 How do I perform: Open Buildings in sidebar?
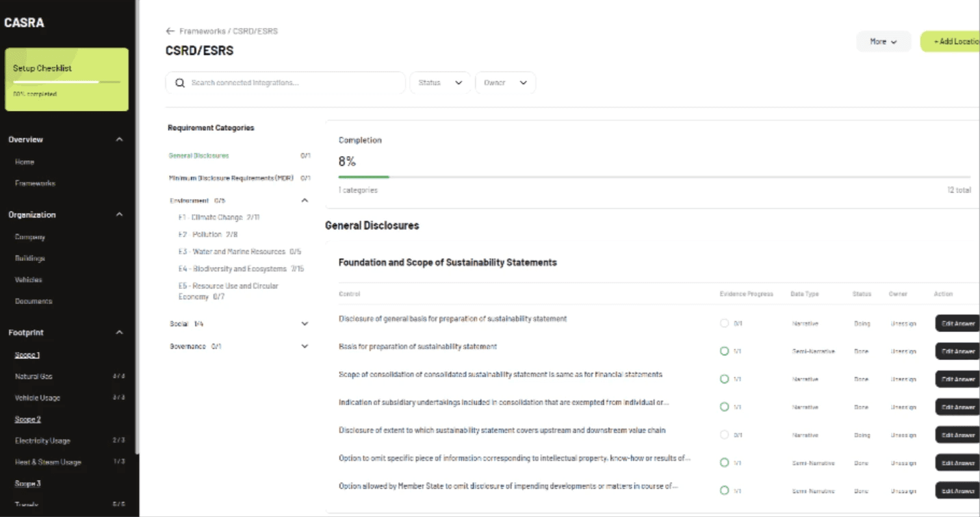[30, 258]
